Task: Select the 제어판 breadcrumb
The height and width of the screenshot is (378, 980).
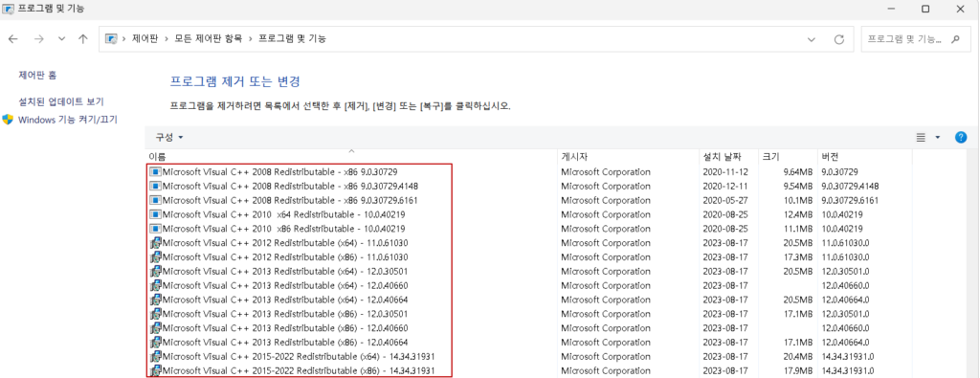Action: (145, 38)
